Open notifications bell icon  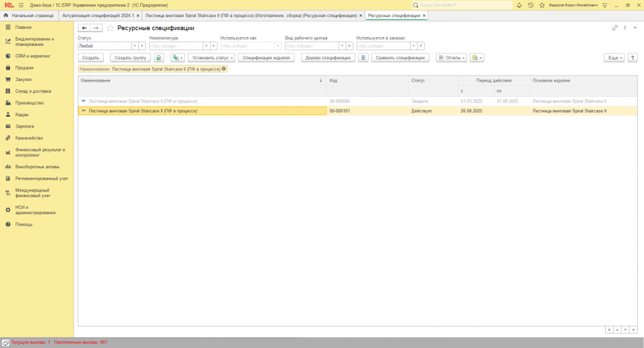coord(519,5)
